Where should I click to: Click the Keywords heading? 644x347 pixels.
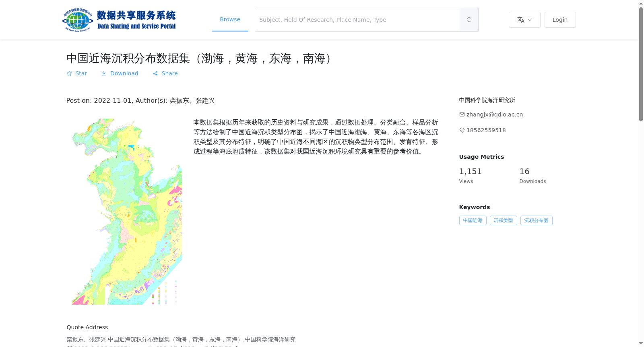(x=475, y=207)
